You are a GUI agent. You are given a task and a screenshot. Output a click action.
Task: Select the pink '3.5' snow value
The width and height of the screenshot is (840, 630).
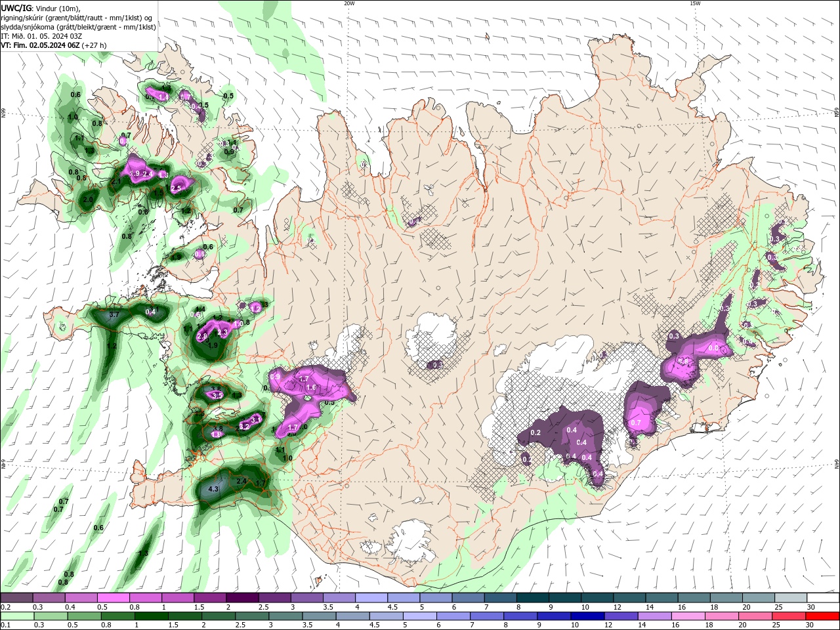pos(217,395)
